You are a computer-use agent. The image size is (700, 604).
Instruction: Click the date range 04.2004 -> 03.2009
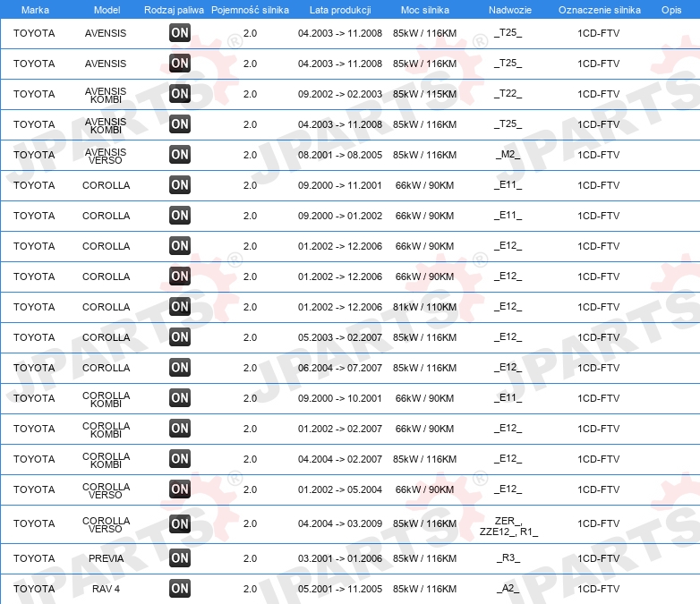tap(340, 523)
